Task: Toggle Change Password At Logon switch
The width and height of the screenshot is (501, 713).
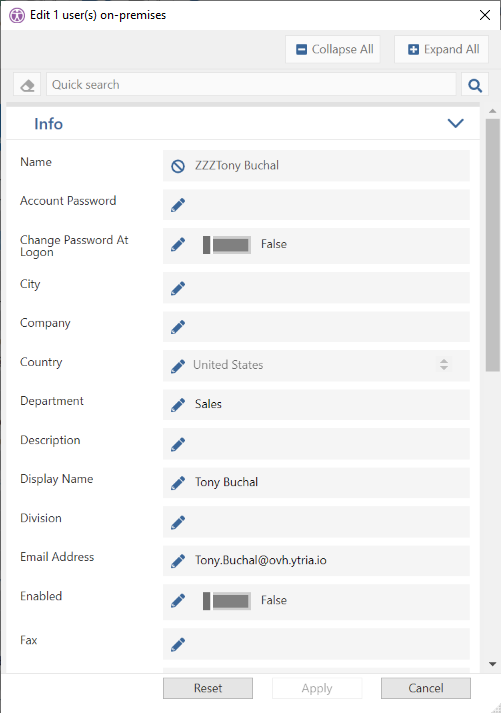Action: coord(227,245)
